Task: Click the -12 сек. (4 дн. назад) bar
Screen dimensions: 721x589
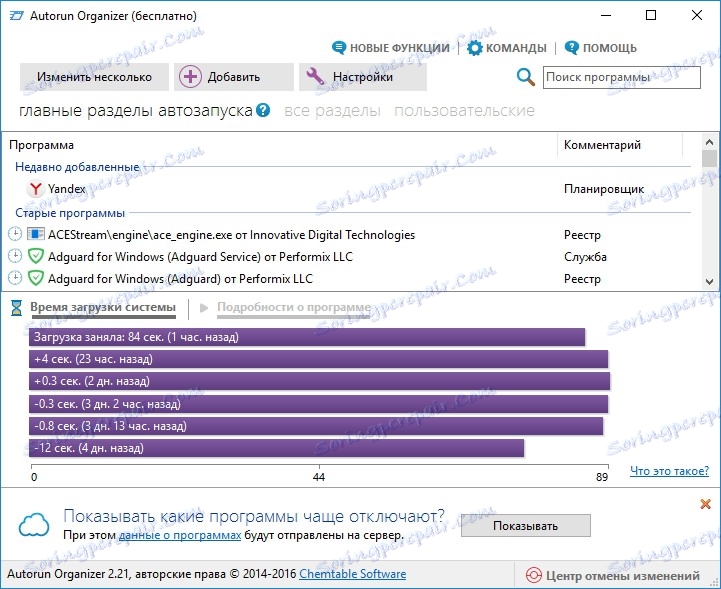Action: (x=276, y=448)
